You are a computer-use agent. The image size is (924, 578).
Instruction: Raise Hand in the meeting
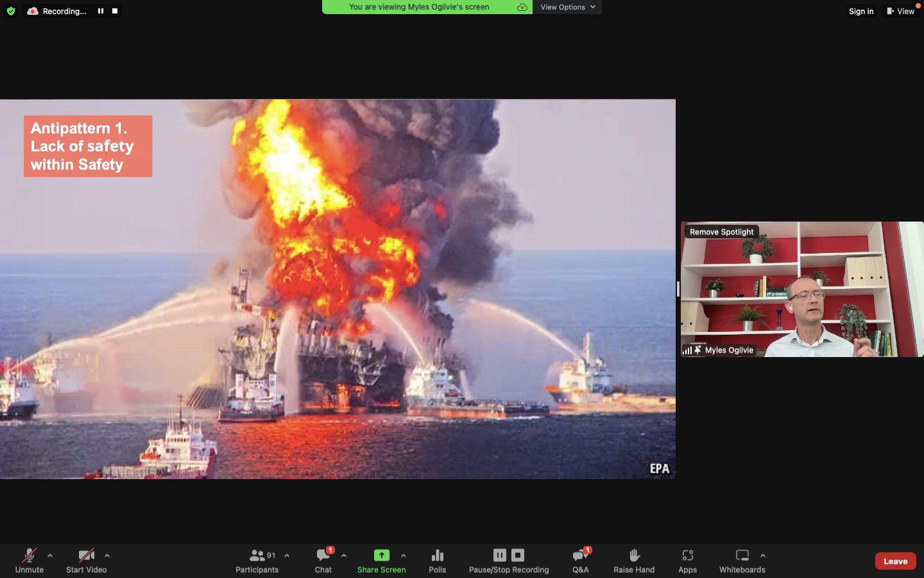634,561
